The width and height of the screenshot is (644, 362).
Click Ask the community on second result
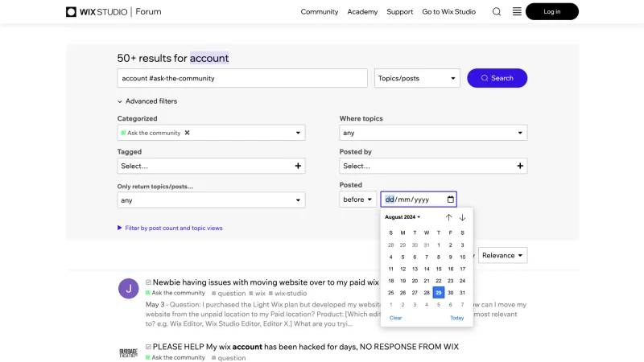click(175, 357)
